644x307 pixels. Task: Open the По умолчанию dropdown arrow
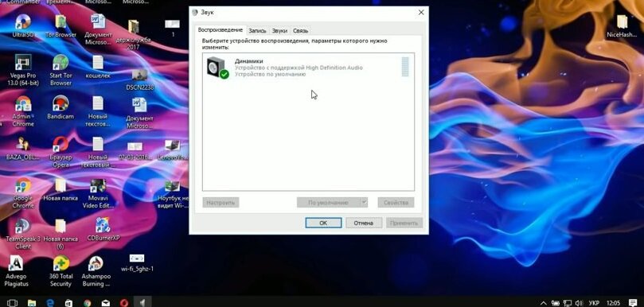tap(364, 202)
